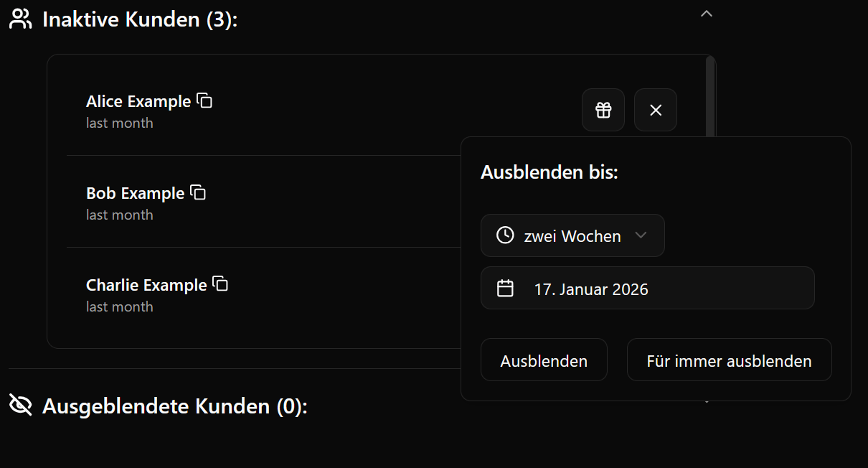Copy Alice Example's name with copy icon
Screen dimensions: 868x468
(205, 101)
